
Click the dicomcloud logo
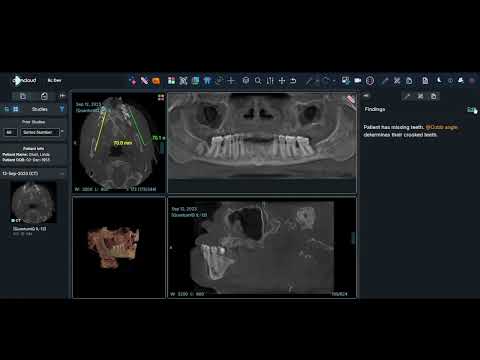click(24, 80)
